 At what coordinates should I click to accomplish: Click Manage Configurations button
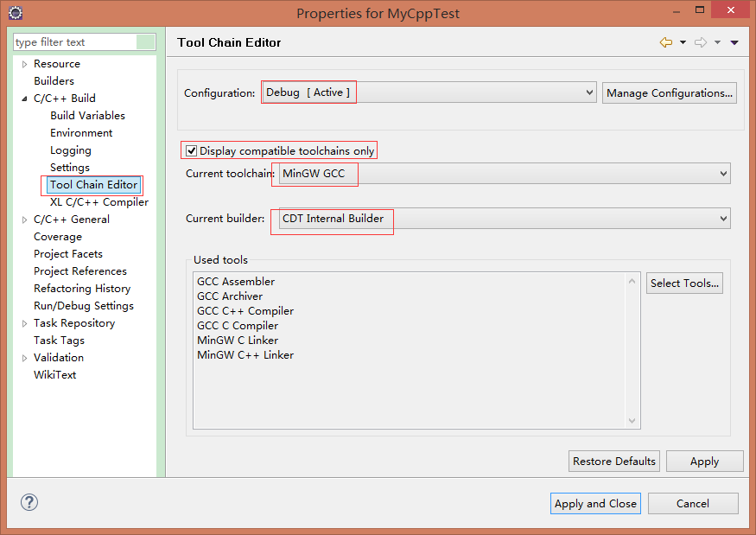click(x=670, y=93)
